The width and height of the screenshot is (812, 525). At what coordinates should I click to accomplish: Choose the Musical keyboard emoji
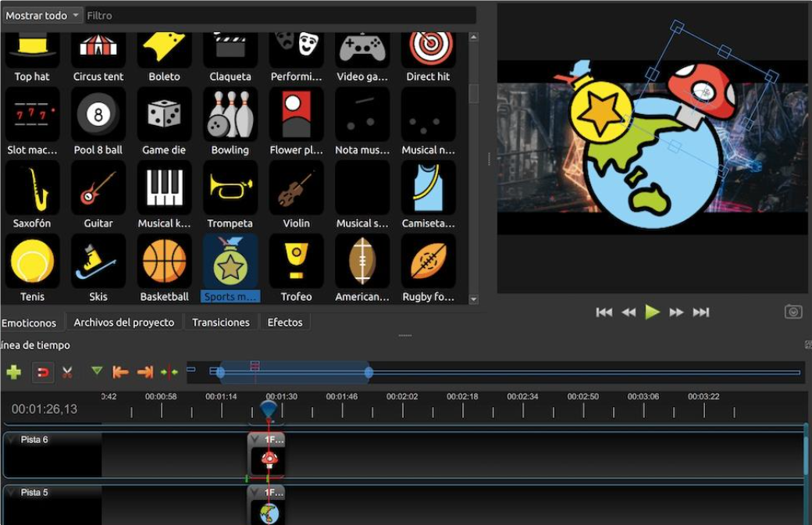(164, 195)
